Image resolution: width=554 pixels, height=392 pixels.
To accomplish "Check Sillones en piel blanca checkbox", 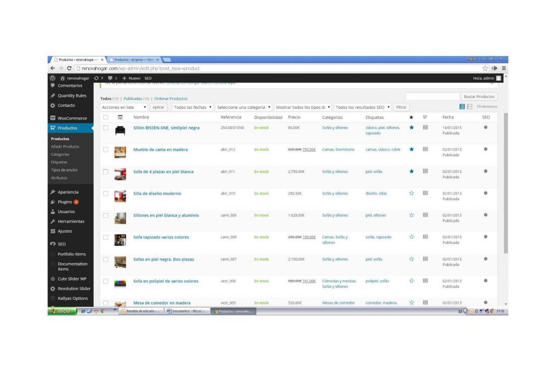I will point(106,216).
